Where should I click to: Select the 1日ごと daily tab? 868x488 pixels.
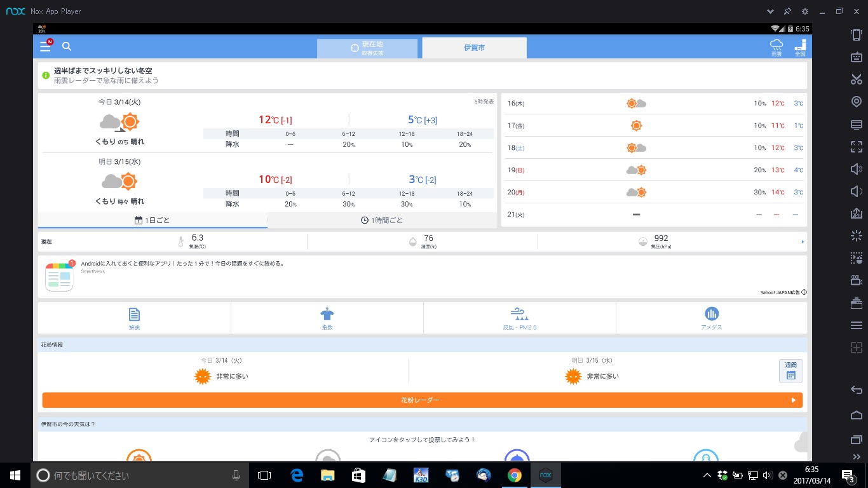click(153, 220)
